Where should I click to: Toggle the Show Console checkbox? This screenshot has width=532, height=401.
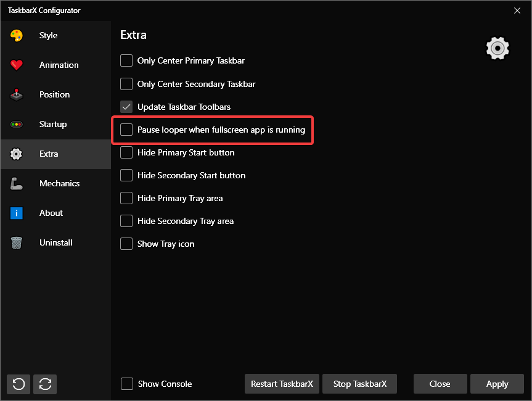(x=127, y=384)
